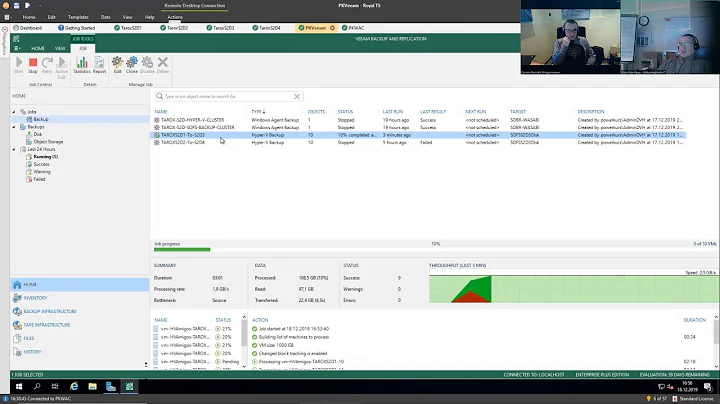This screenshot has width=720, height=404.
Task: Select Running (1) tree item
Action: (45, 157)
